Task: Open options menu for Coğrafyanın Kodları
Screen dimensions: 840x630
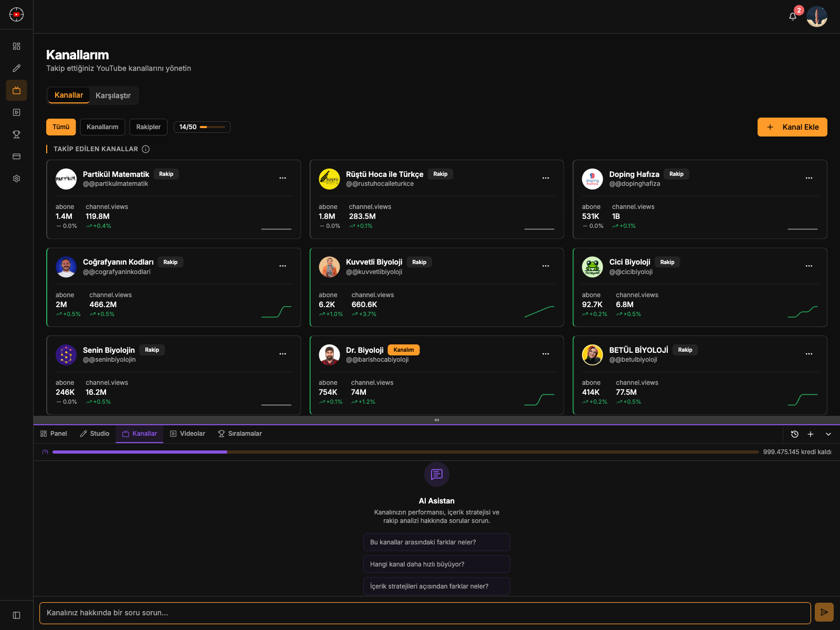Action: (x=283, y=266)
